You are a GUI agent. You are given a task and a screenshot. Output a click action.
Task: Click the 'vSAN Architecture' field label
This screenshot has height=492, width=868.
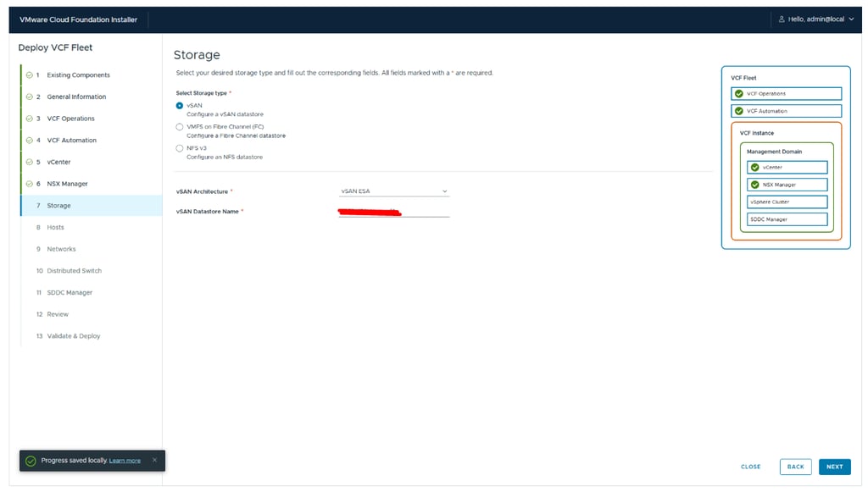pyautogui.click(x=202, y=192)
